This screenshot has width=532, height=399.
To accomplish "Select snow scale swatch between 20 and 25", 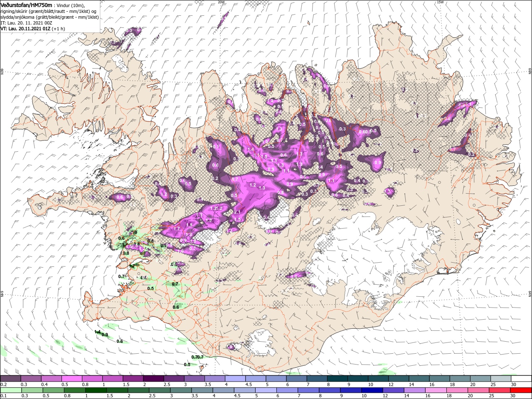I will 480,379.
